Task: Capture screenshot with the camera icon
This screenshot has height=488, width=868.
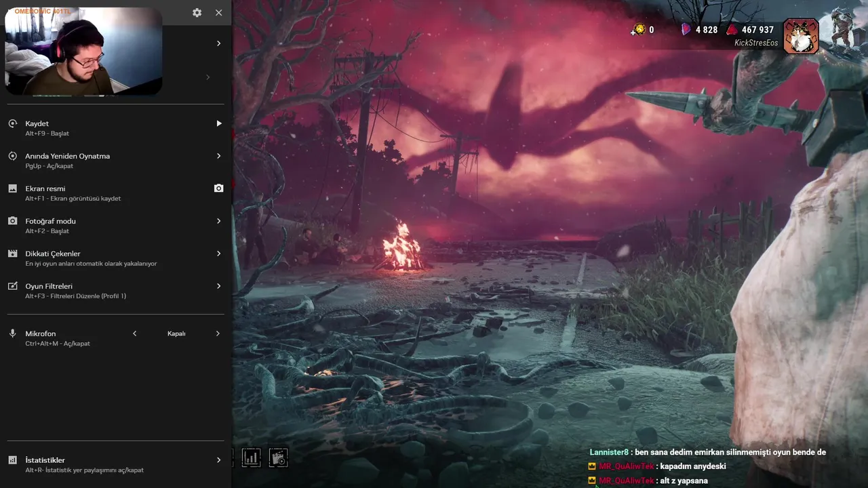Action: [x=218, y=188]
